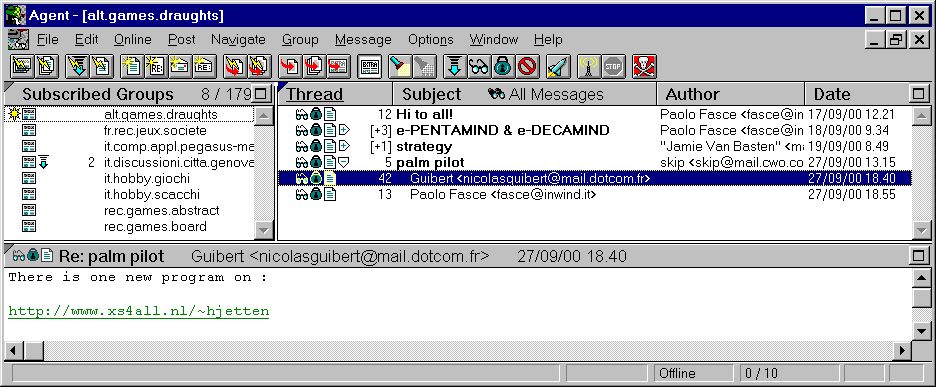Viewport: 936px width, 387px height.
Task: Get marked message bodies toolbar icon
Action: [x=78, y=66]
